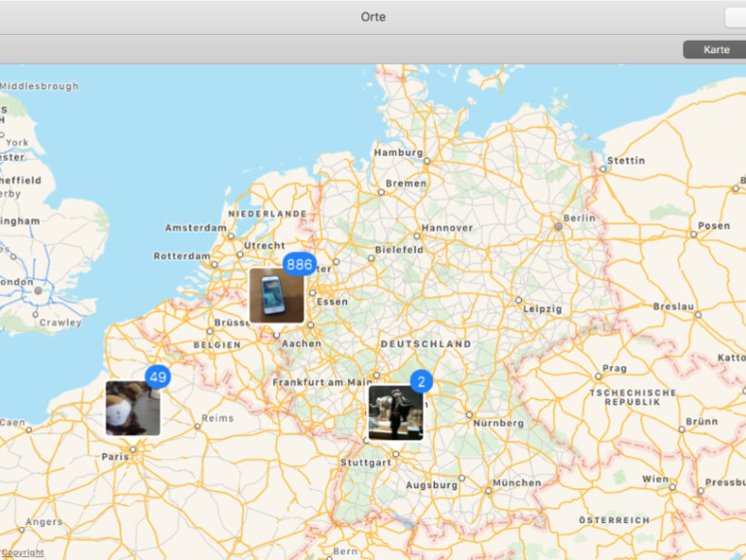
Task: Click the Stettin city label
Action: (x=626, y=160)
